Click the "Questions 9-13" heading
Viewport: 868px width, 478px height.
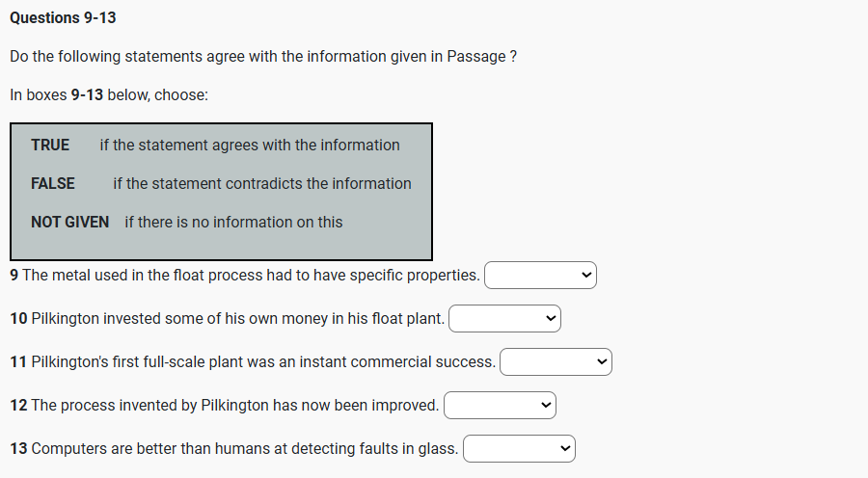63,18
